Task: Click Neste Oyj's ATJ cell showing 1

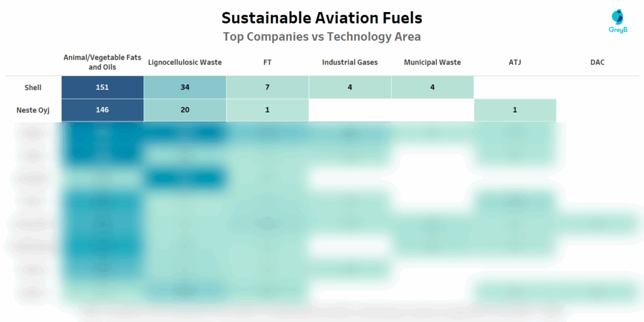Action: (x=514, y=110)
